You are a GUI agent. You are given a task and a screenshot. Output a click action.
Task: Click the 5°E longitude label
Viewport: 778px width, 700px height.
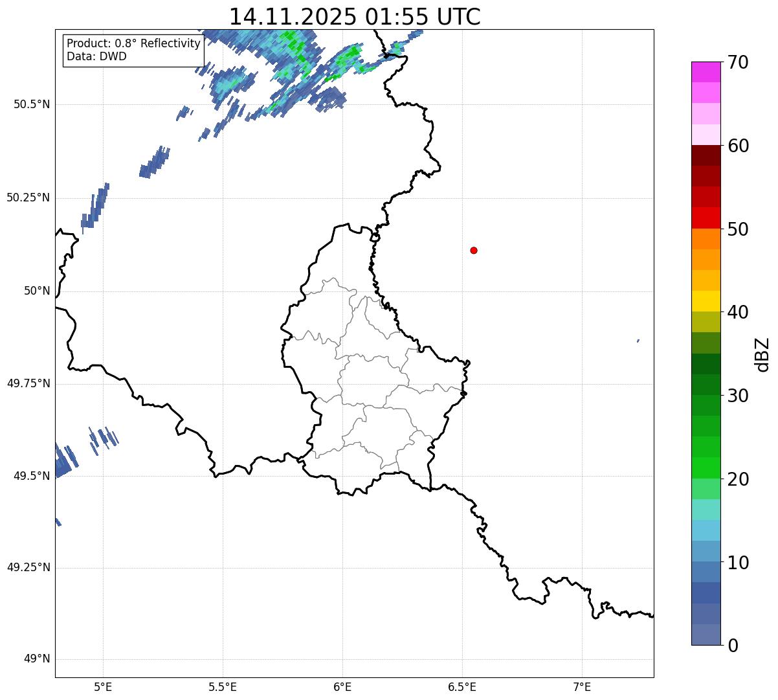tap(103, 686)
